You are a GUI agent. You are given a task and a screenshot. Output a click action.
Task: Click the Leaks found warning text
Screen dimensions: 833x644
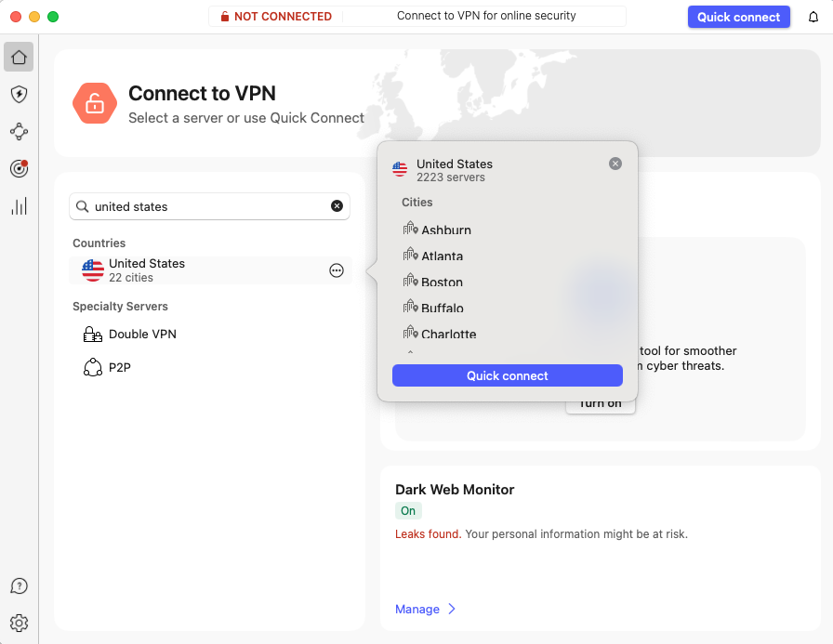pos(428,534)
